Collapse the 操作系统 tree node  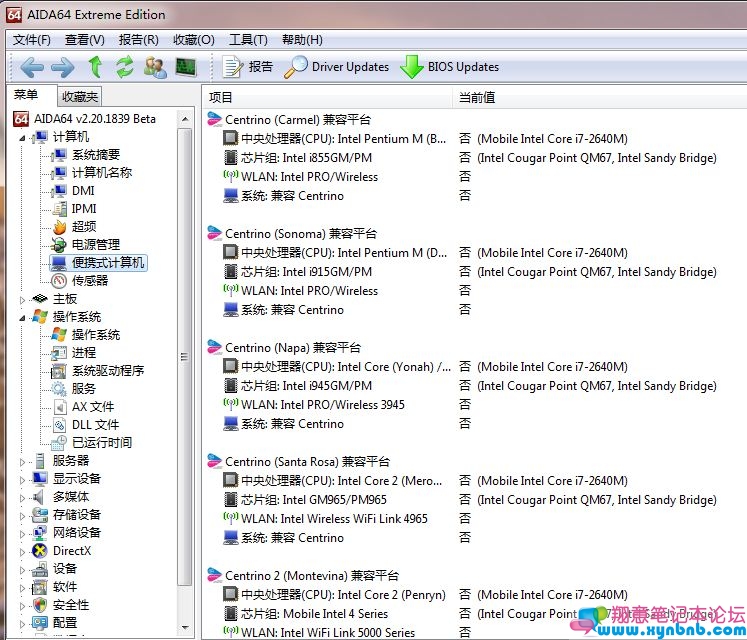point(22,318)
